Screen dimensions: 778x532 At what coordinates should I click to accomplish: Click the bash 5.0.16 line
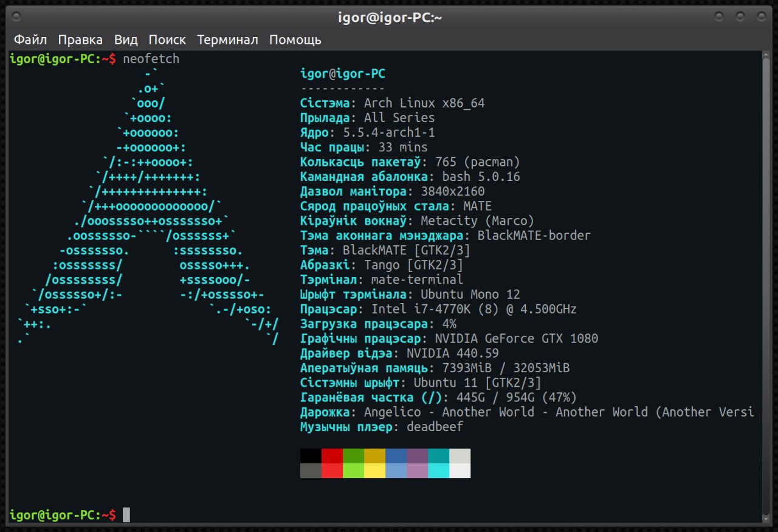(410, 177)
